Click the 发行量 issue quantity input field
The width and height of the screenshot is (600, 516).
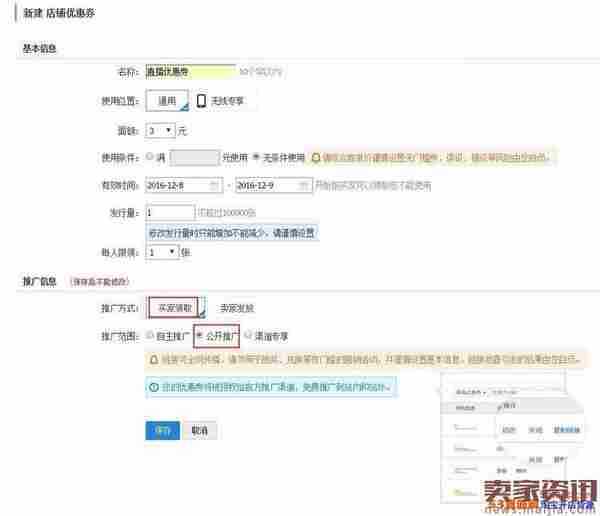coord(170,212)
